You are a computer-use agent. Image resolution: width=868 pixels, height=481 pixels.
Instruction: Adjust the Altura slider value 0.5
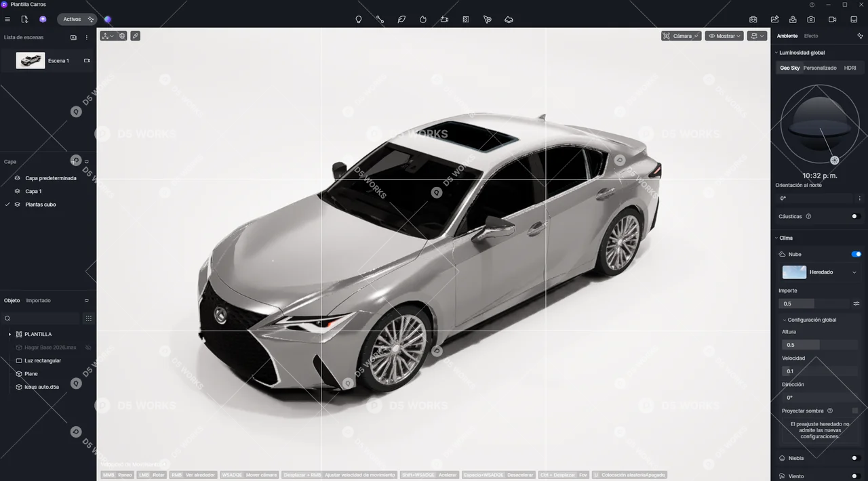click(x=820, y=345)
